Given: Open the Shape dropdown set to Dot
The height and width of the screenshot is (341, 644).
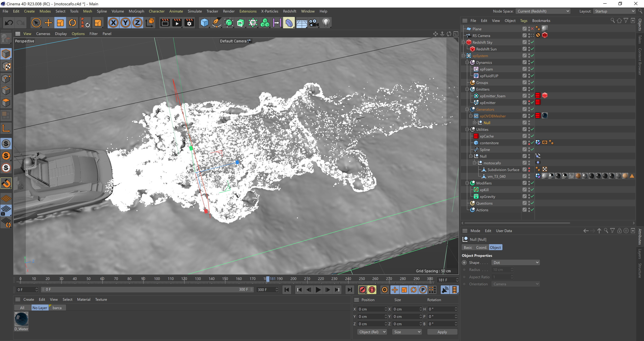Looking at the screenshot, I should coord(515,263).
